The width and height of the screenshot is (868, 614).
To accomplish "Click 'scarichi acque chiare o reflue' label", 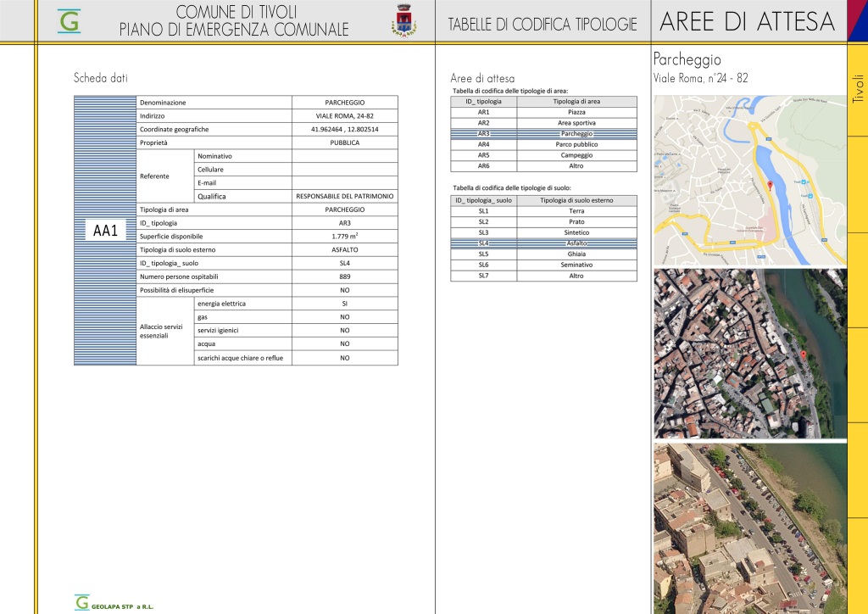I will (240, 358).
